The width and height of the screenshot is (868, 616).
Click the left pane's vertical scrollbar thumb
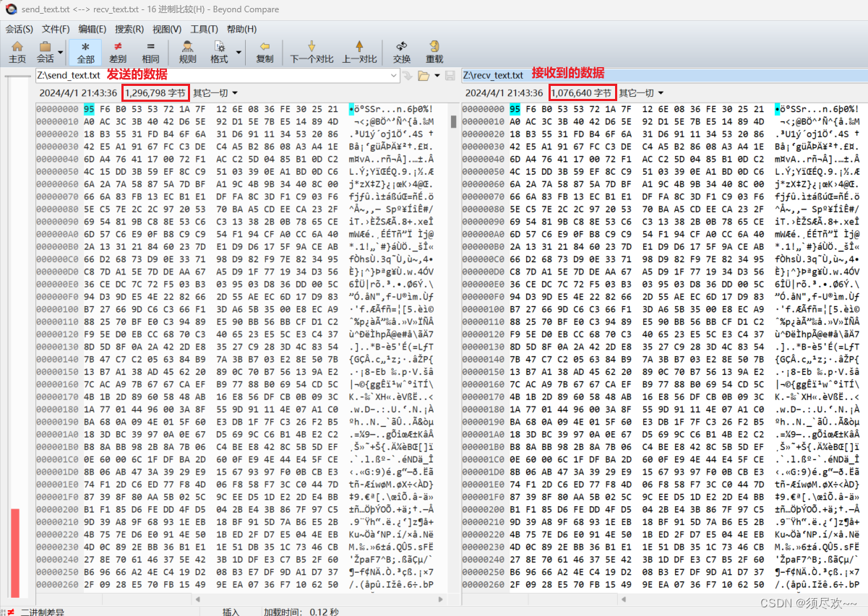pyautogui.click(x=454, y=121)
